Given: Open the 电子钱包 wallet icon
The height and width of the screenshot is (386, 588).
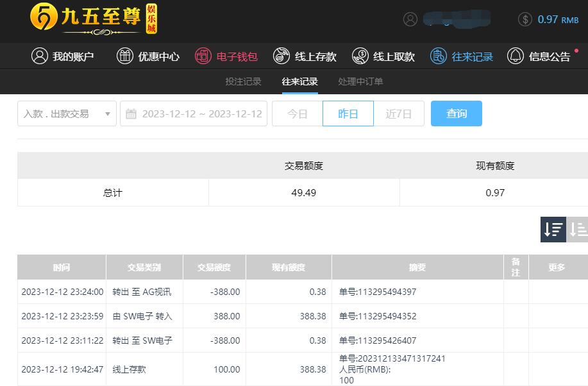Looking at the screenshot, I should coord(203,56).
